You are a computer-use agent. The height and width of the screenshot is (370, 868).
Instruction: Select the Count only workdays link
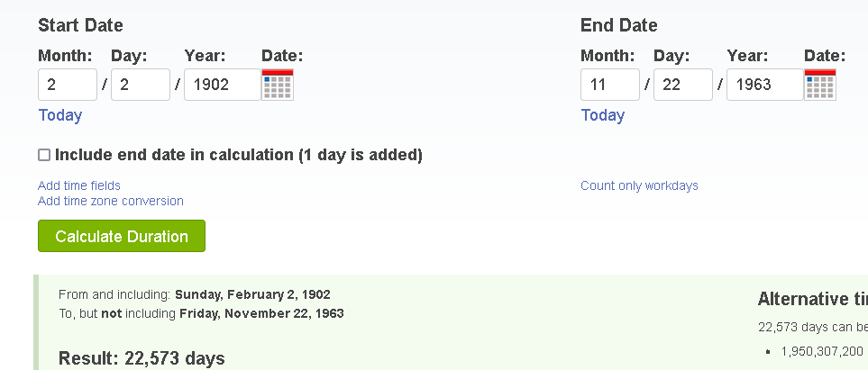point(639,185)
